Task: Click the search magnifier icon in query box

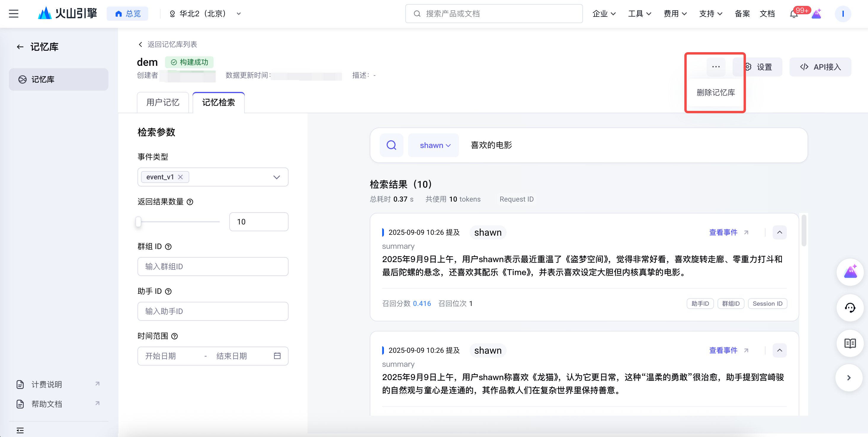Action: tap(391, 145)
